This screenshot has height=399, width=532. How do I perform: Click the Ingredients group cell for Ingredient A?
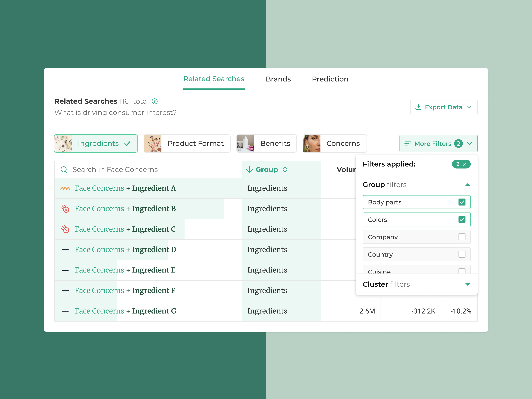coord(281,188)
